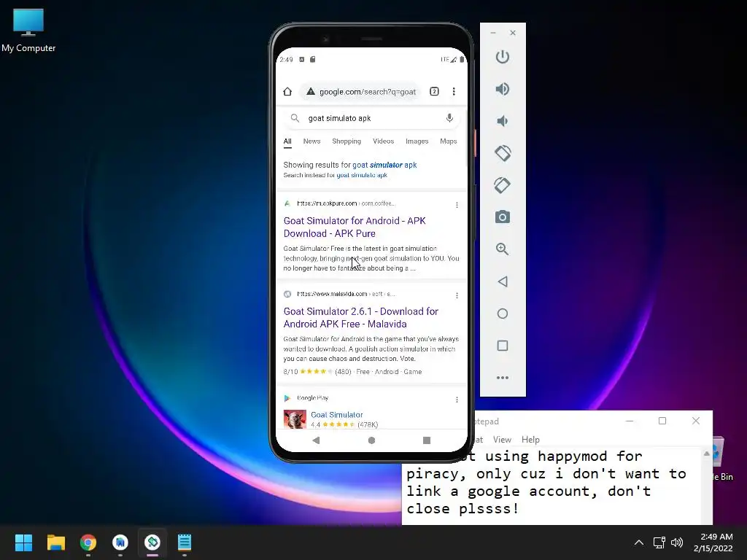The width and height of the screenshot is (747, 560).
Task: Click corrected 'goat simulator apk' link
Action: tap(384, 165)
